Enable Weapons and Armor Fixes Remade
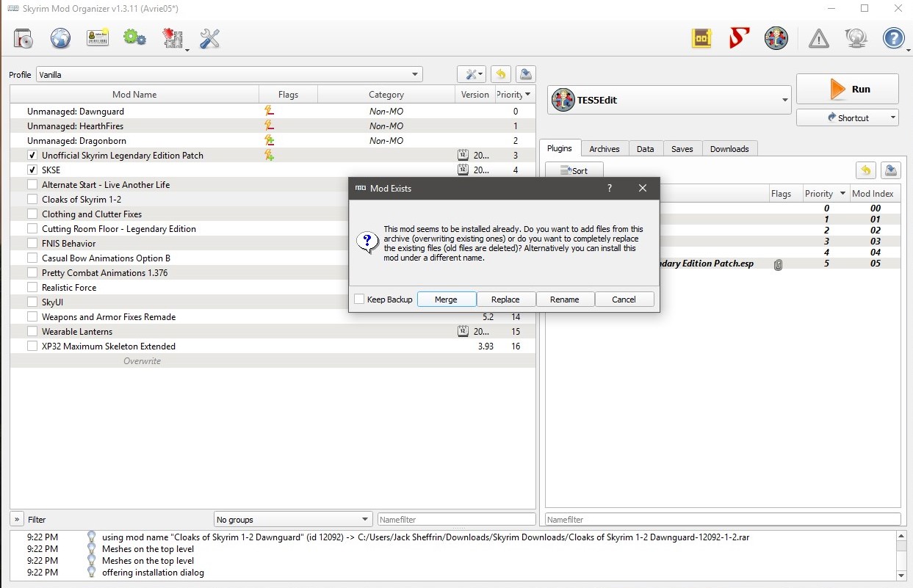Viewport: 913px width, 588px height. click(x=32, y=317)
